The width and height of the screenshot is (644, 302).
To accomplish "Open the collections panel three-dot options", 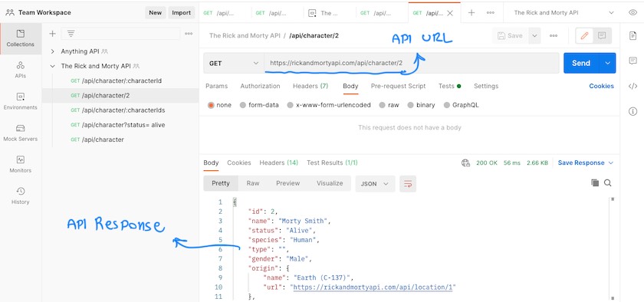I will 189,34.
